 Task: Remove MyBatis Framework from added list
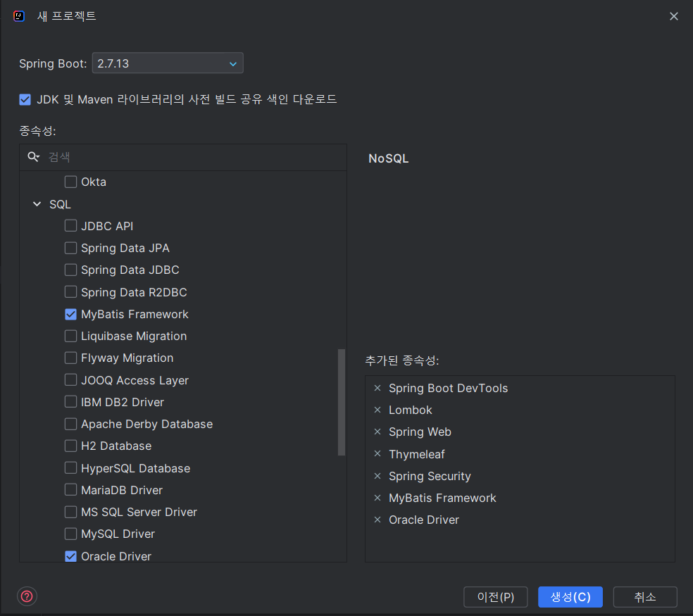(x=377, y=498)
